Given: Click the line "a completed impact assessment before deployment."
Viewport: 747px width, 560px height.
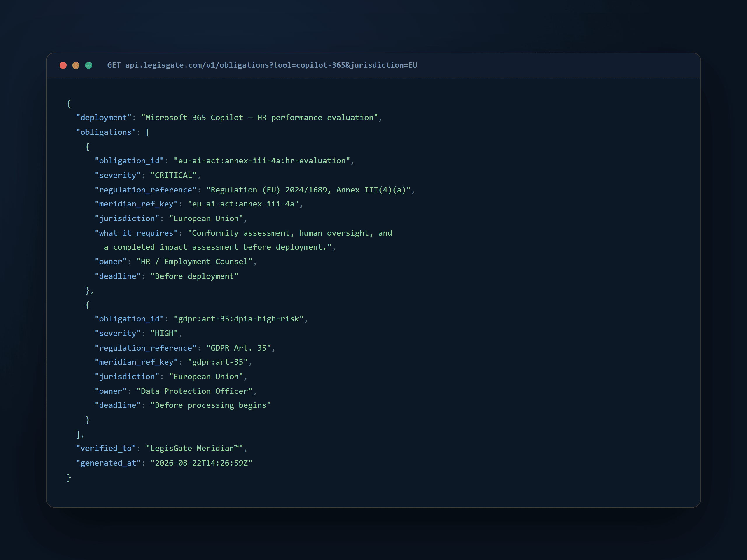Looking at the screenshot, I should click(x=217, y=247).
